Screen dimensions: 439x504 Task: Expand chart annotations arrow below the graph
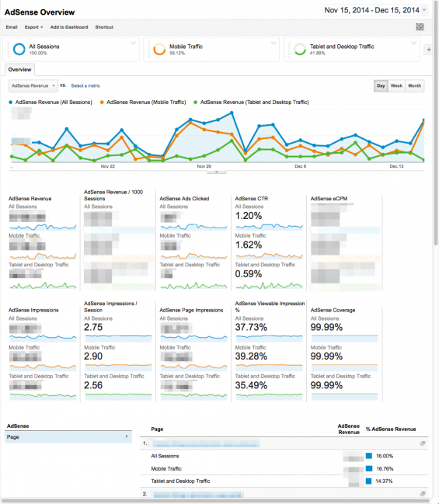pyautogui.click(x=217, y=172)
